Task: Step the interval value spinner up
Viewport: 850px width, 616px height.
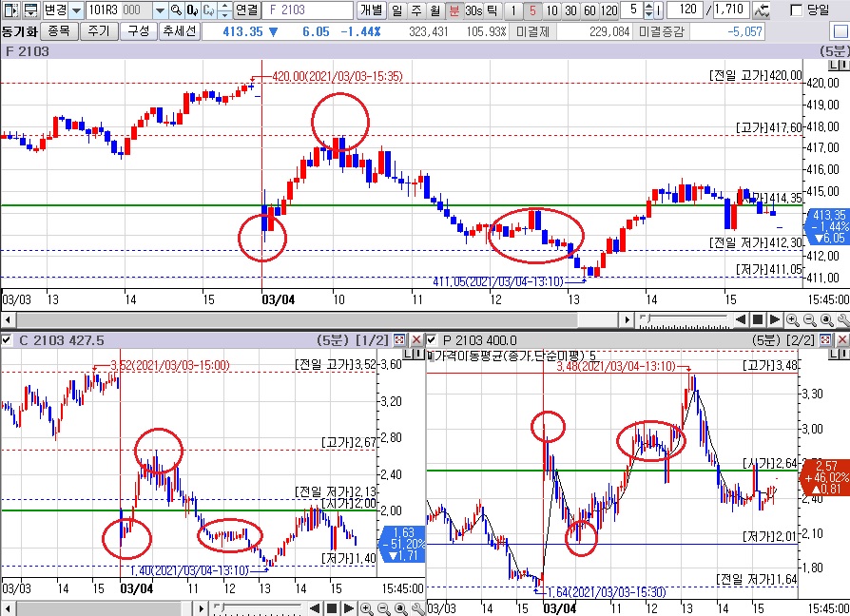Action: (648, 6)
